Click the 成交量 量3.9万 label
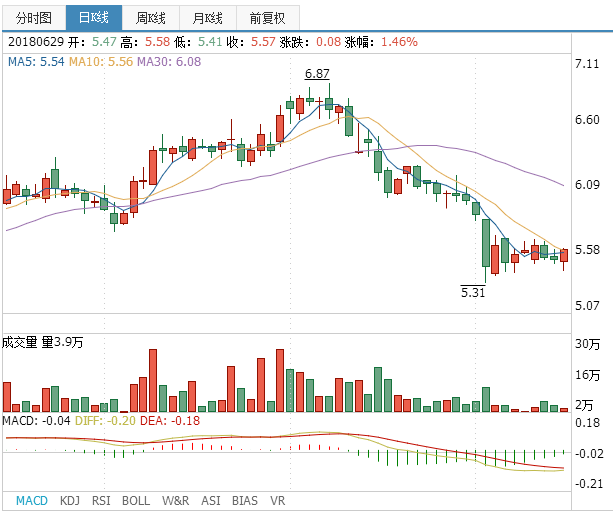The image size is (613, 513). click(43, 343)
